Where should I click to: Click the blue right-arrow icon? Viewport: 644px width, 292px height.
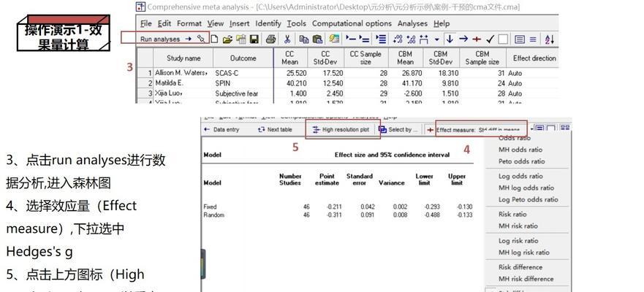(x=463, y=39)
